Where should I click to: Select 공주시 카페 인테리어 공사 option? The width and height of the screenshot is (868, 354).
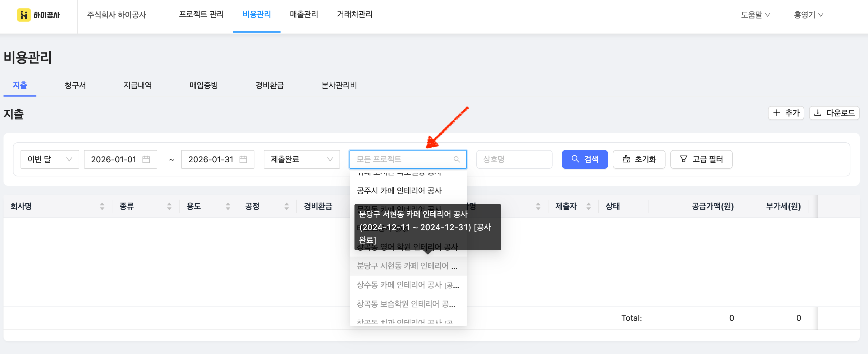pos(399,191)
